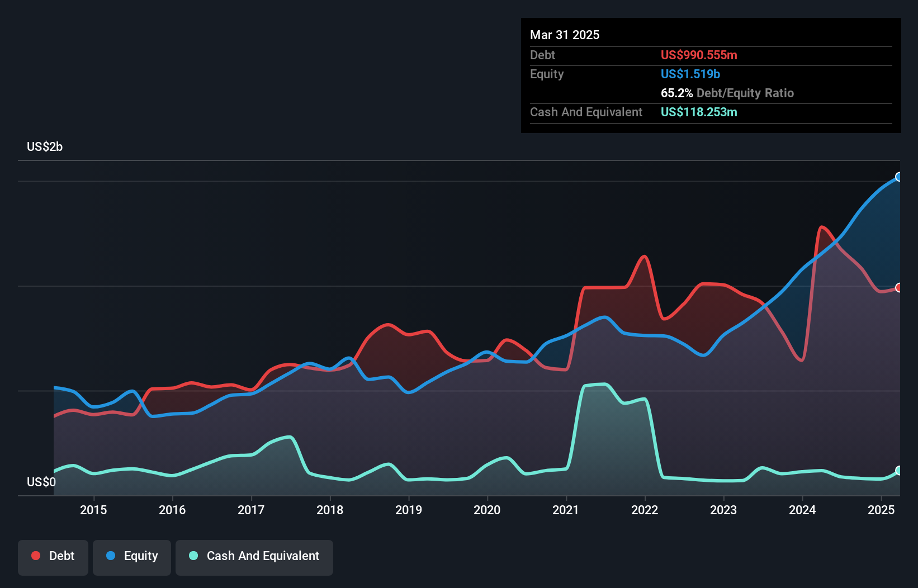This screenshot has height=588, width=918.
Task: Click the 2021 x-axis label
Action: tap(566, 510)
